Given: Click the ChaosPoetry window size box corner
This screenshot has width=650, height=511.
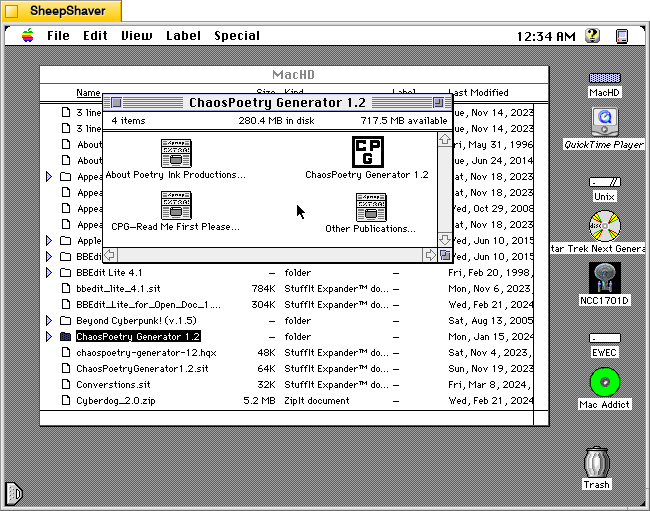Looking at the screenshot, I should click(x=445, y=255).
